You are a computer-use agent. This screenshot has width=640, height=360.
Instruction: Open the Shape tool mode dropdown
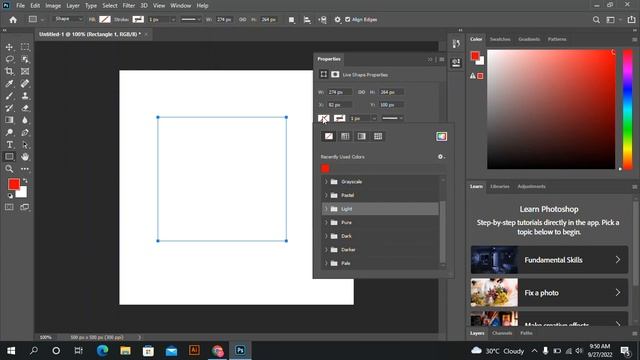(68, 19)
